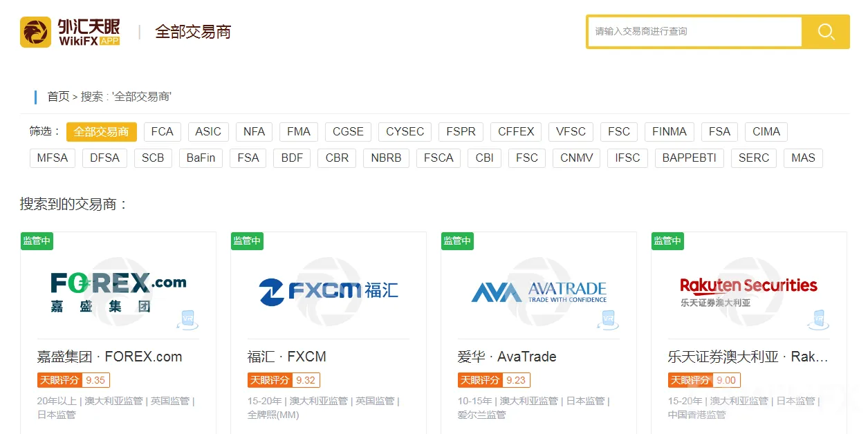Choose the CIMA regulator filter
The image size is (868, 434).
766,132
